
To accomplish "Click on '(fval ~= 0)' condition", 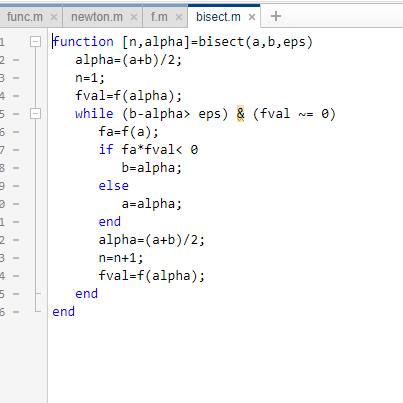I will (294, 114).
